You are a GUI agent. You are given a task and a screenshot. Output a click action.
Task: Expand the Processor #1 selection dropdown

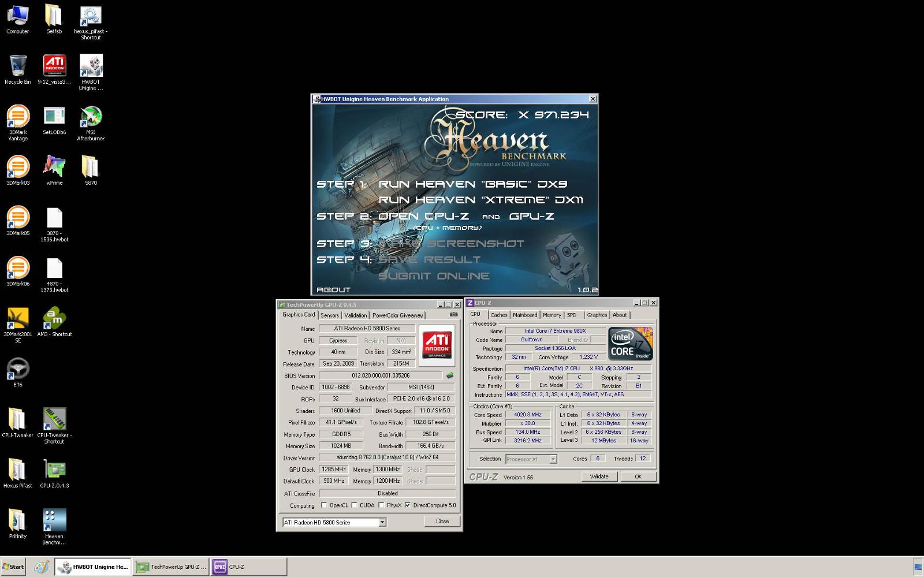tap(553, 459)
